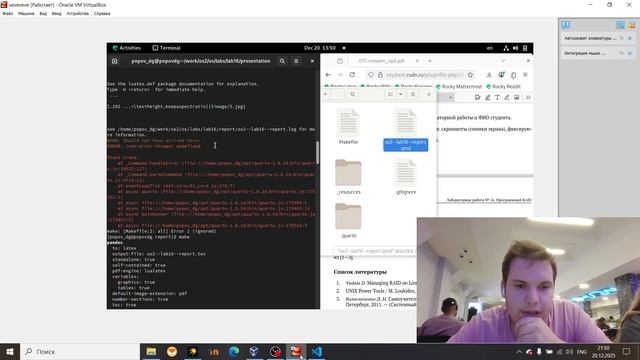Viewport: 640px width, 360px height.
Task: Open the list all tabs chevron in Firefox
Action: 503,61
